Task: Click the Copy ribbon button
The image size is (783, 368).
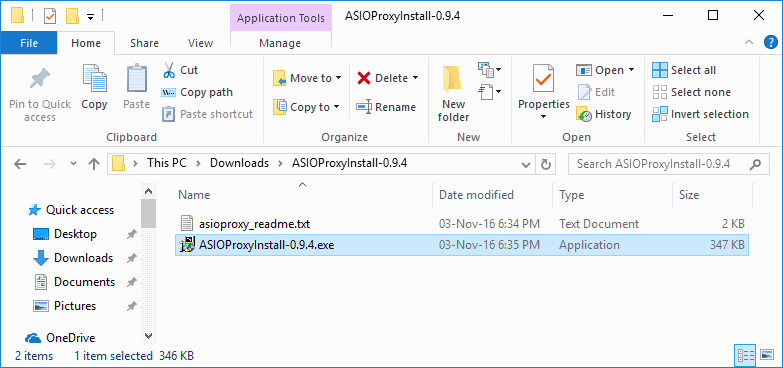Action: click(94, 88)
